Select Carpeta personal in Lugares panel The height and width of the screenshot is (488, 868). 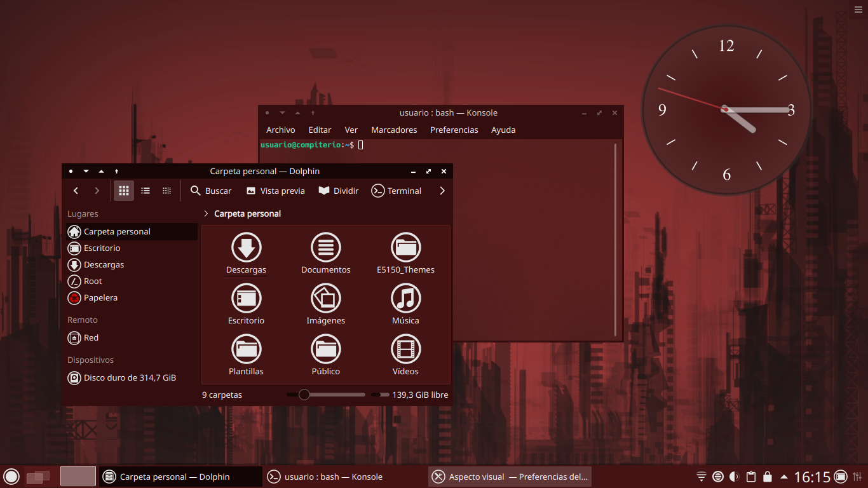click(x=132, y=231)
